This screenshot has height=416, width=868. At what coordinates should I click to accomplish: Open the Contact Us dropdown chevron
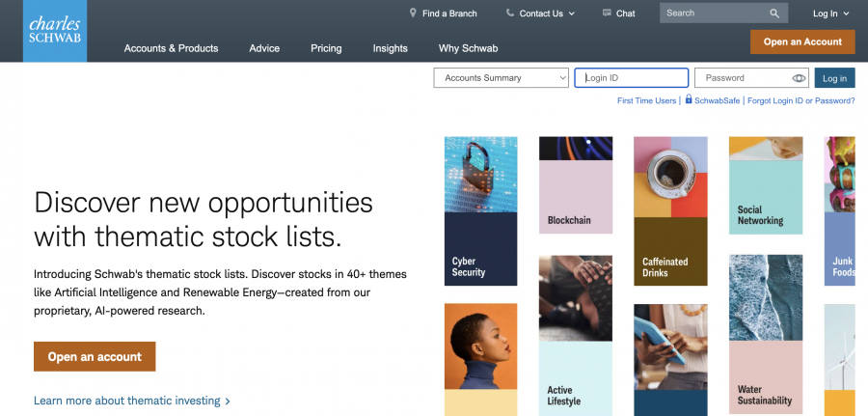click(571, 14)
